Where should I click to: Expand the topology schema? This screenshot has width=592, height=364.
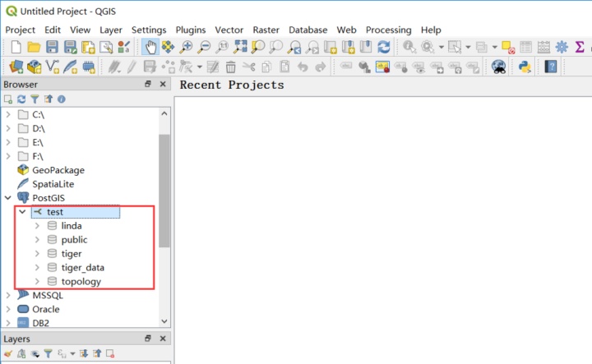pyautogui.click(x=37, y=281)
